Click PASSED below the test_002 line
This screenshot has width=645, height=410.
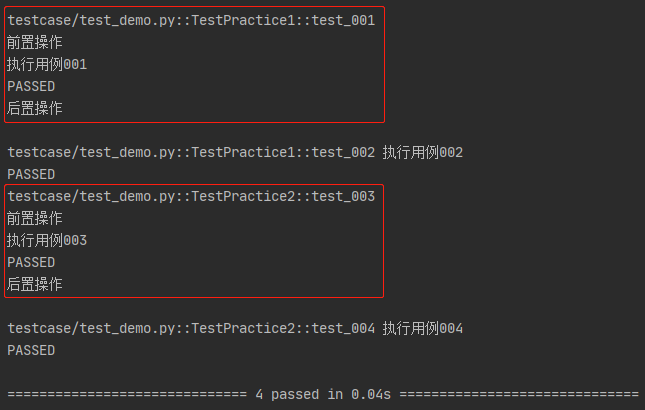(31, 174)
